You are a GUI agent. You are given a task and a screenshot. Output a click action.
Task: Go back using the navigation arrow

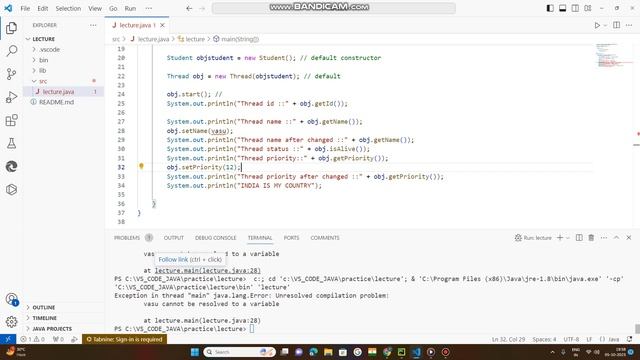[189, 8]
